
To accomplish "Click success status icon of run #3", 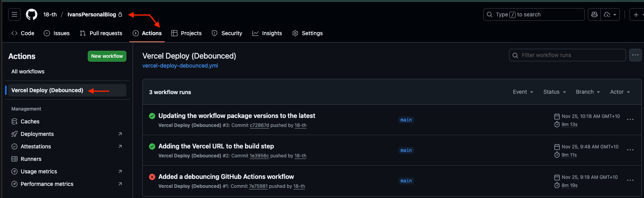I will point(152,116).
